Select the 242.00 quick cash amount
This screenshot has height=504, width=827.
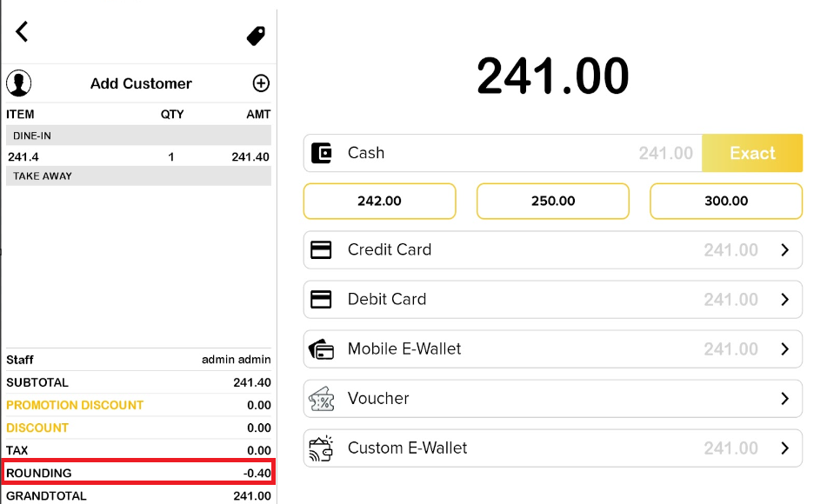point(379,201)
